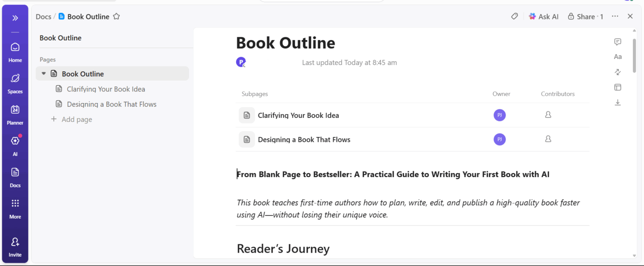Open the Docs section in sidebar
Screen dimensions: 644x266
click(x=15, y=177)
